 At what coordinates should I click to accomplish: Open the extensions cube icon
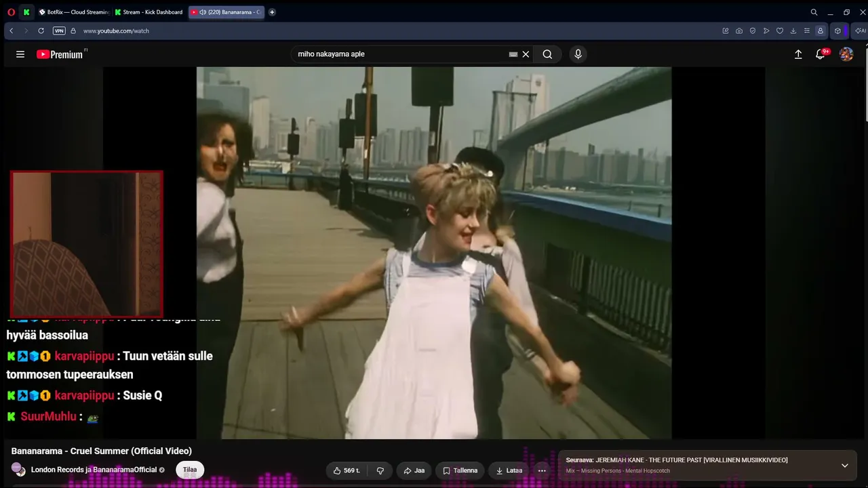(x=837, y=30)
